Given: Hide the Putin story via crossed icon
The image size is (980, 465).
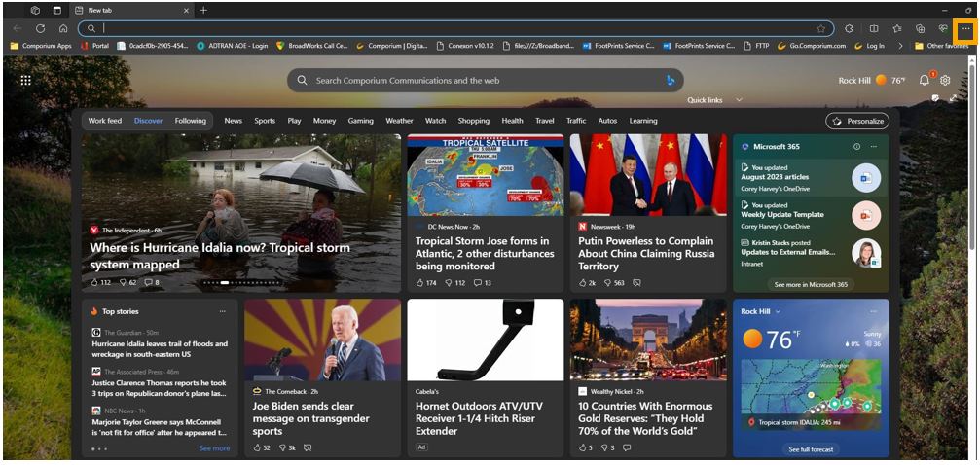Looking at the screenshot, I should pyautogui.click(x=636, y=283).
